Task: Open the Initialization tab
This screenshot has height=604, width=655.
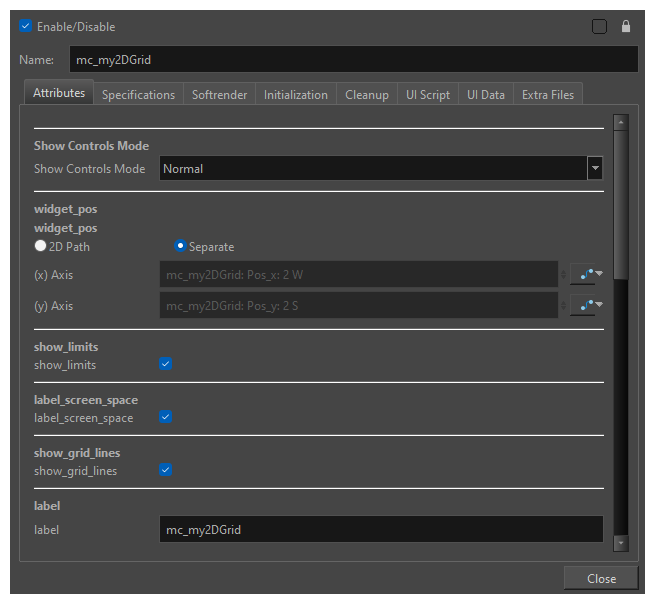Action: point(296,95)
